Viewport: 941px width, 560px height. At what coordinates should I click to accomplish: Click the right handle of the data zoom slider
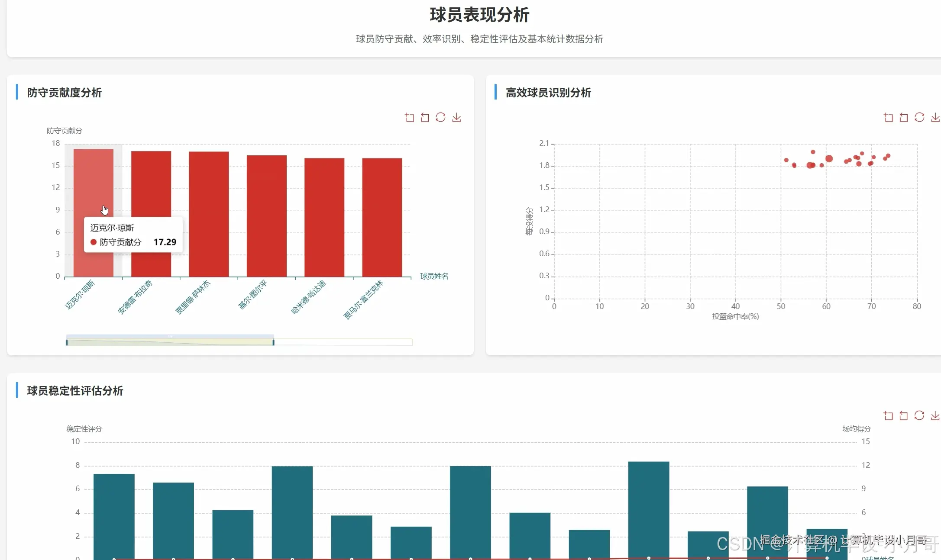click(273, 342)
